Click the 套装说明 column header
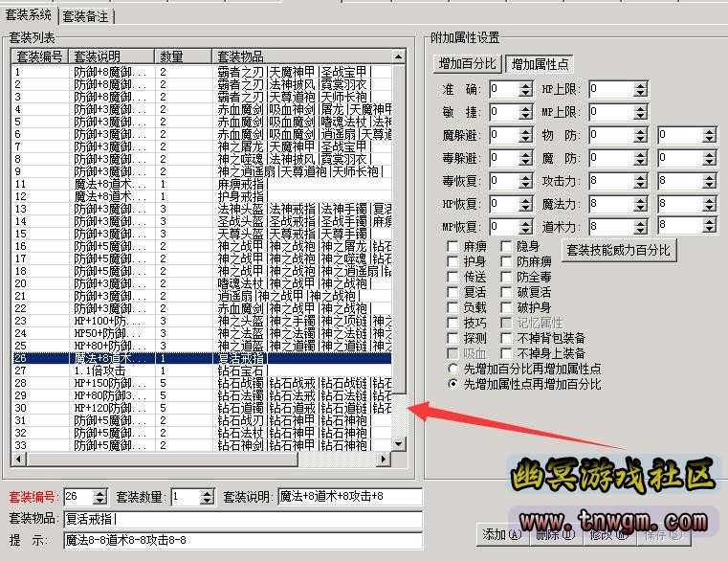Image resolution: width=728 pixels, height=561 pixels. (x=111, y=56)
